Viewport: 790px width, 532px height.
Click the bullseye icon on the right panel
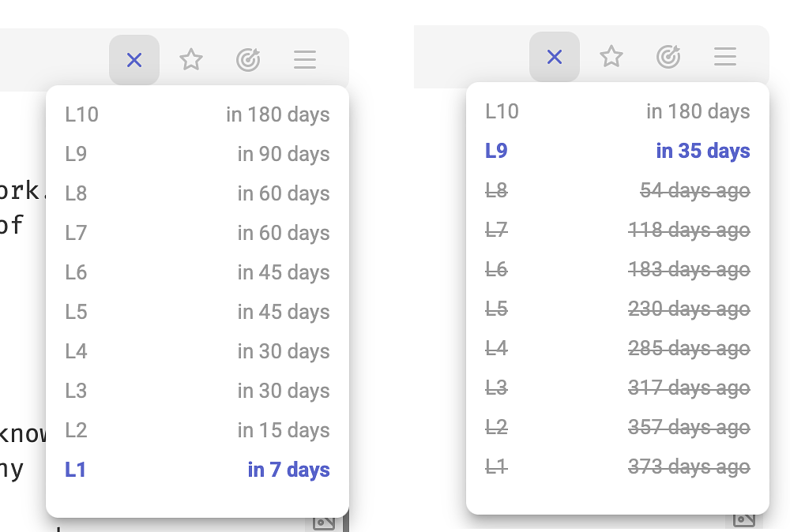coord(668,56)
